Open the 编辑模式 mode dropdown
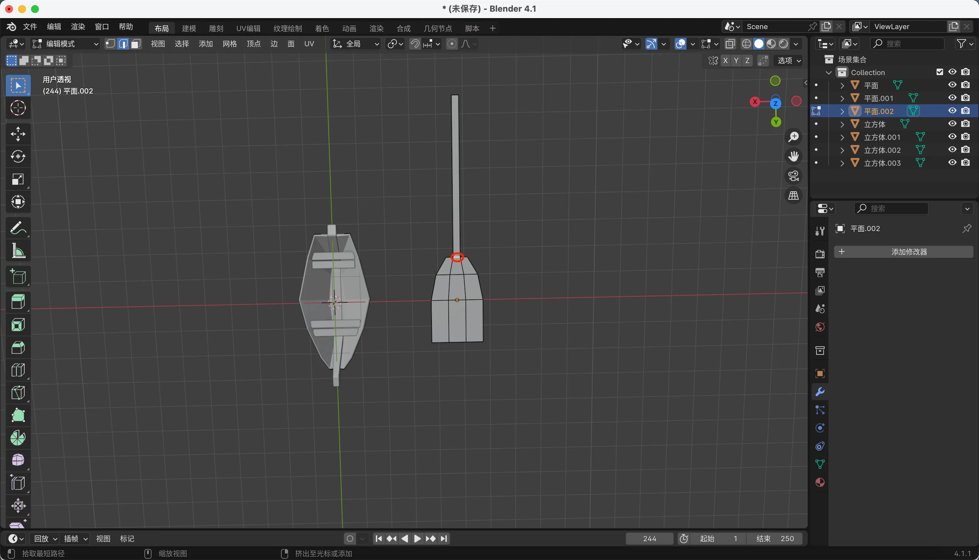 coord(65,44)
